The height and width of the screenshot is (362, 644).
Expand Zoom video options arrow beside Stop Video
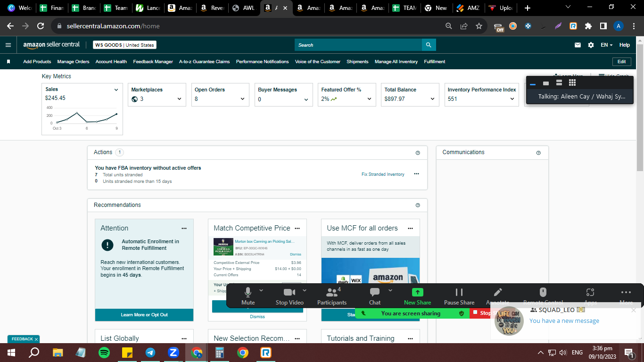[305, 290]
